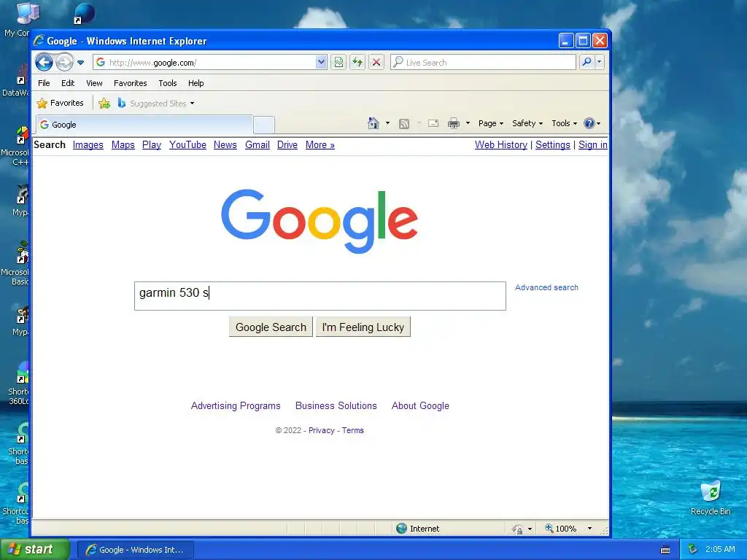
Task: Click the 100% zoom level button
Action: (561, 529)
